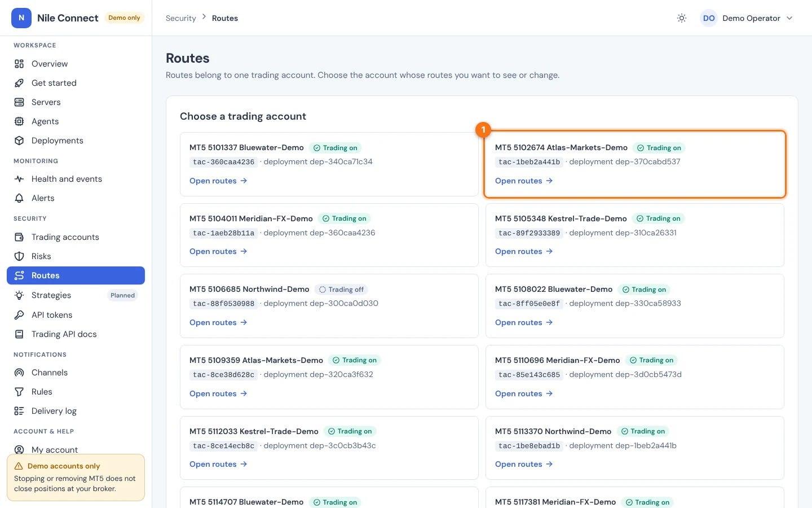Click the Deployments cube icon

coord(19,141)
